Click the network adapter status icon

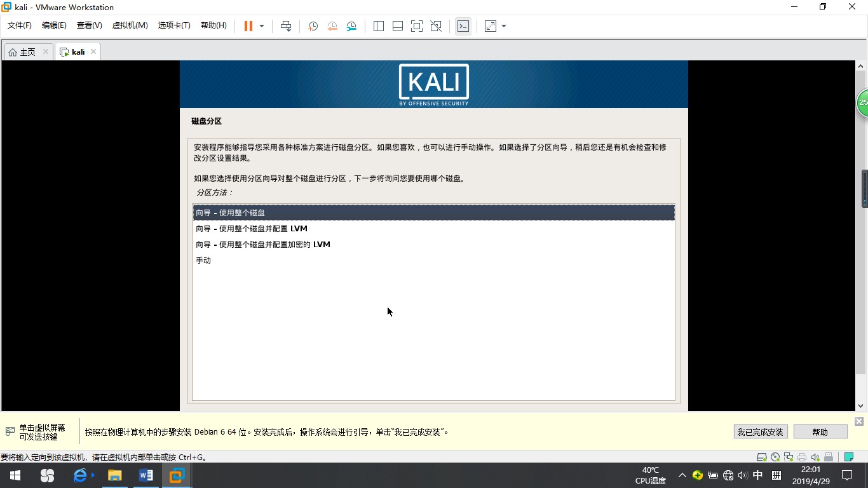(789, 457)
